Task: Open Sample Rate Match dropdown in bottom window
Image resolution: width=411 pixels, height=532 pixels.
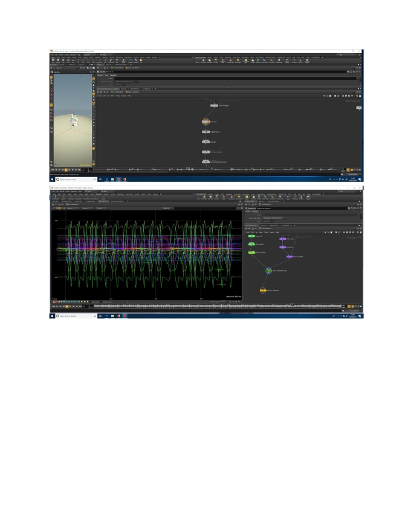Action: tap(274, 218)
